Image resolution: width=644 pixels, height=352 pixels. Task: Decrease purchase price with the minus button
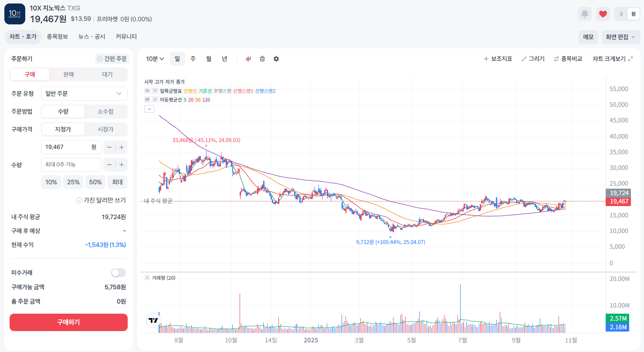click(x=109, y=147)
